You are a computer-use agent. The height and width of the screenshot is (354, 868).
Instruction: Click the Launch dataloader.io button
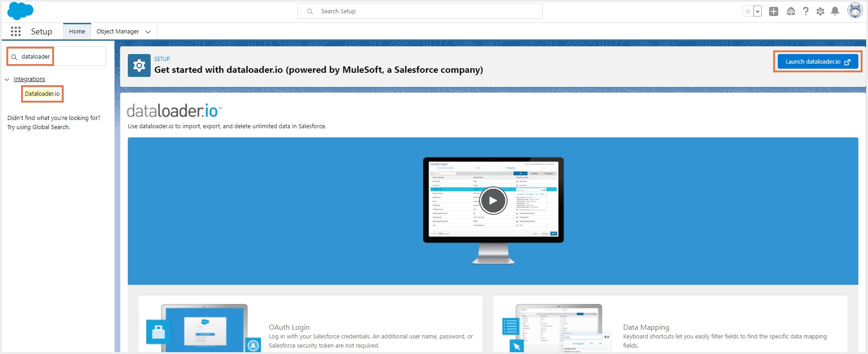pos(818,61)
